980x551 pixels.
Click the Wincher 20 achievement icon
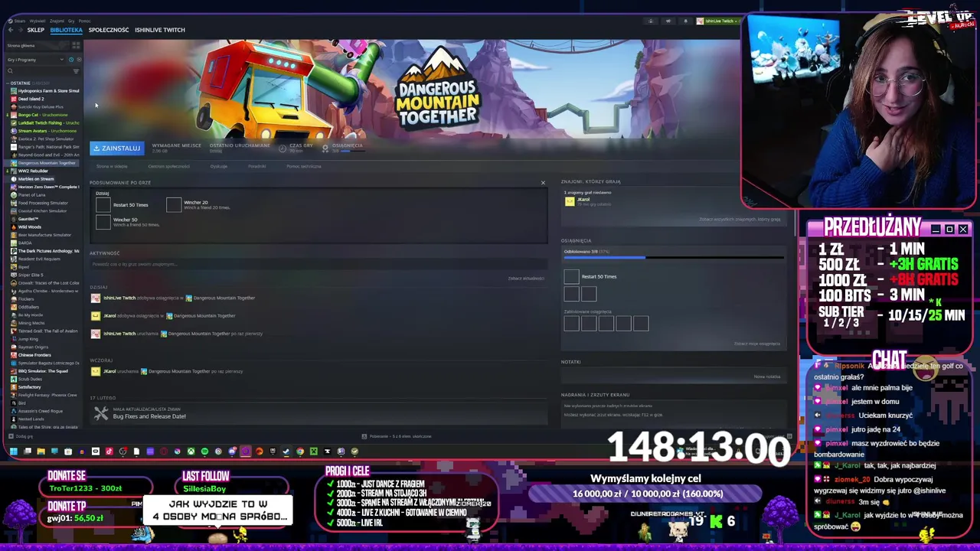(x=174, y=204)
